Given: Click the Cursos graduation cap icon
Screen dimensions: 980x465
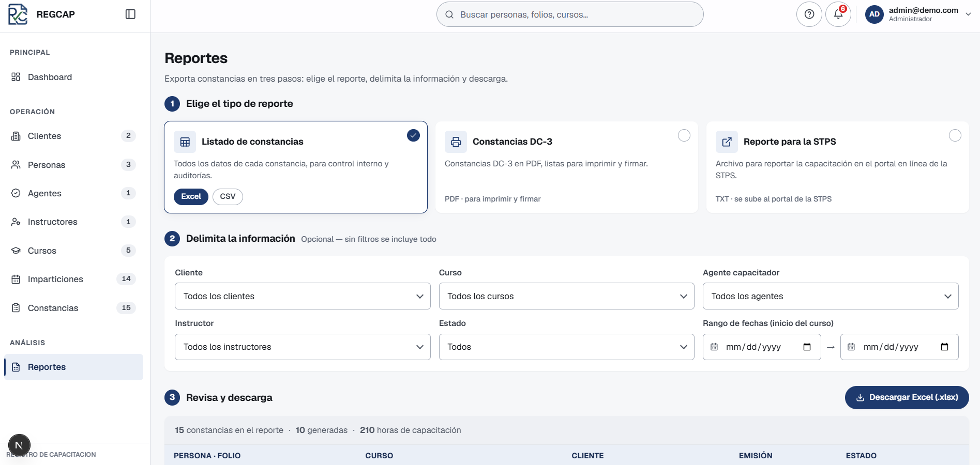Looking at the screenshot, I should [16, 251].
